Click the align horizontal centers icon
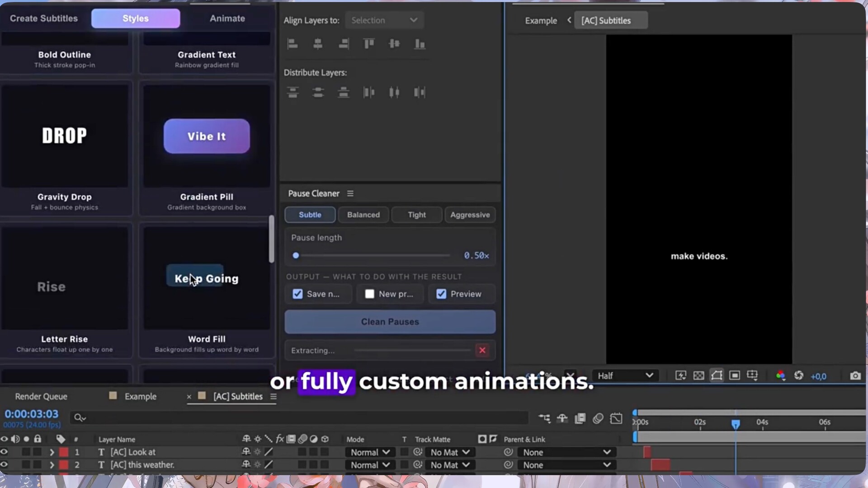The height and width of the screenshot is (488, 868). (318, 44)
